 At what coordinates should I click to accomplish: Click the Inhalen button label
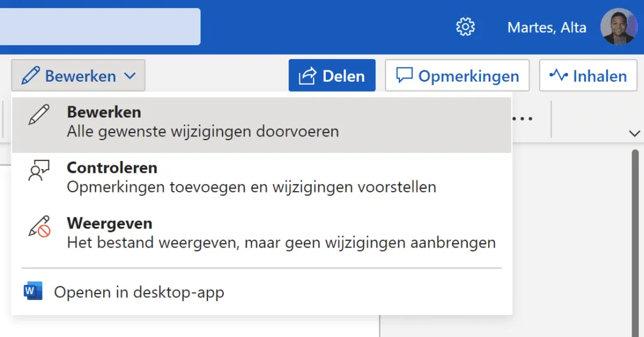[599, 76]
